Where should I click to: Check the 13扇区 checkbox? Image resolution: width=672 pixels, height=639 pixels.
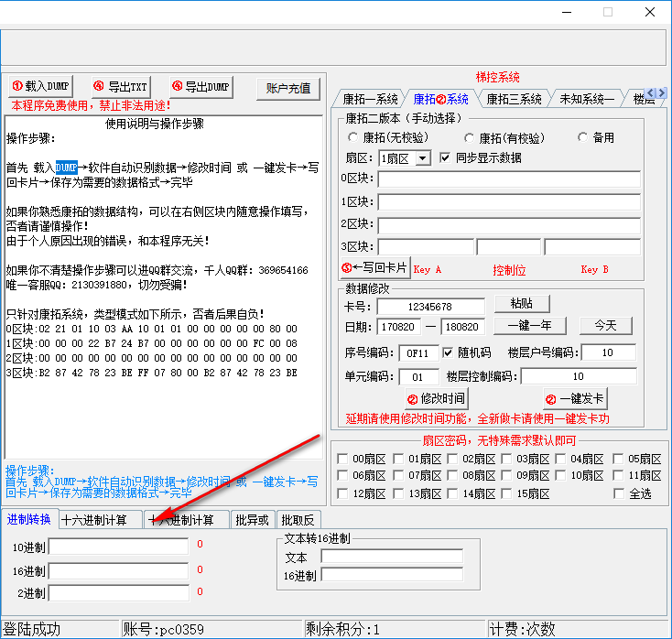point(398,493)
